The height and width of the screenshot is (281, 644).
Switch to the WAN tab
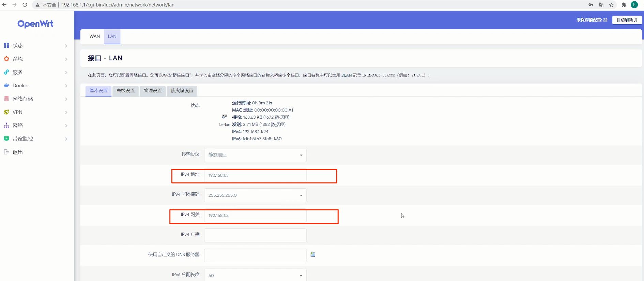[95, 36]
